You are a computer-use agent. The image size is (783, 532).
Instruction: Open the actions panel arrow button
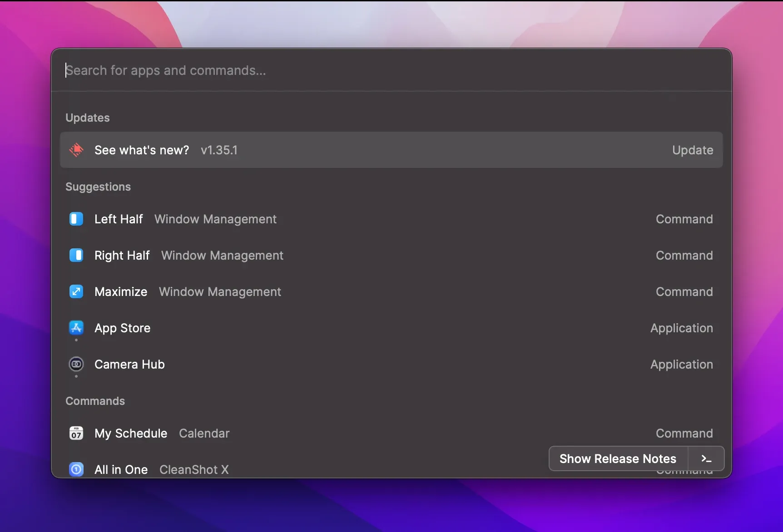(x=706, y=459)
